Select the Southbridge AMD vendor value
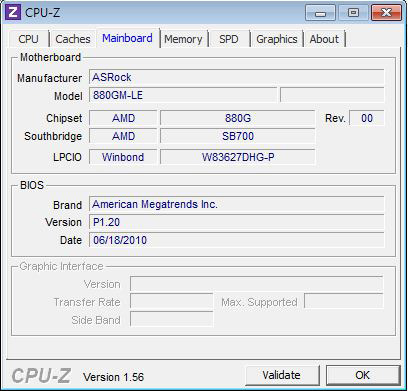This screenshot has width=408, height=391. point(123,136)
